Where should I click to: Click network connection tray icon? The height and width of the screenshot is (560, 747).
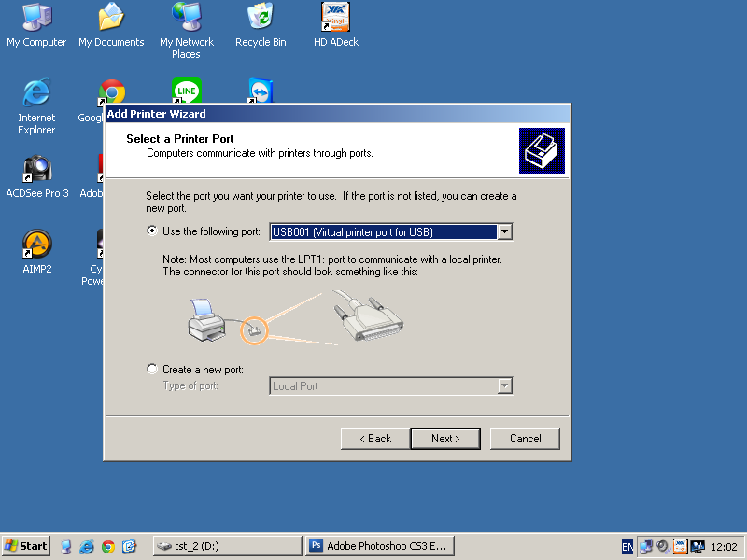point(645,547)
